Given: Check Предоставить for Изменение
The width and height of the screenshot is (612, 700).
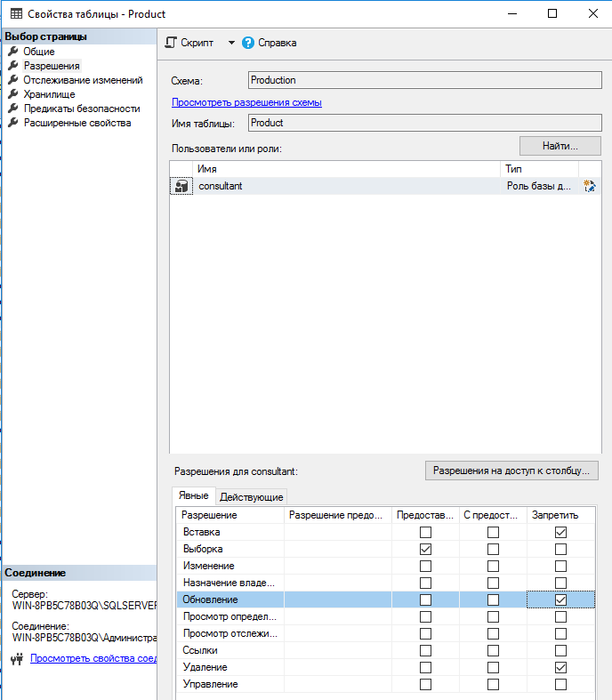Looking at the screenshot, I should click(425, 566).
